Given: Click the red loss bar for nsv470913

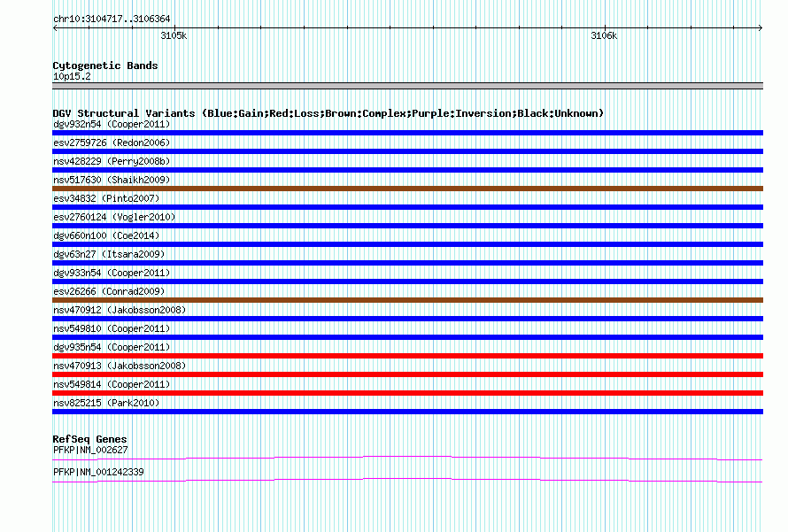Looking at the screenshot, I should click(407, 374).
